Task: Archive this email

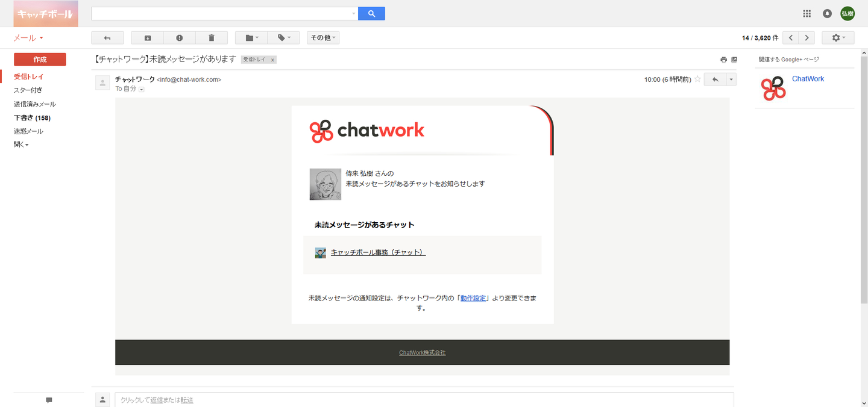Action: [148, 38]
